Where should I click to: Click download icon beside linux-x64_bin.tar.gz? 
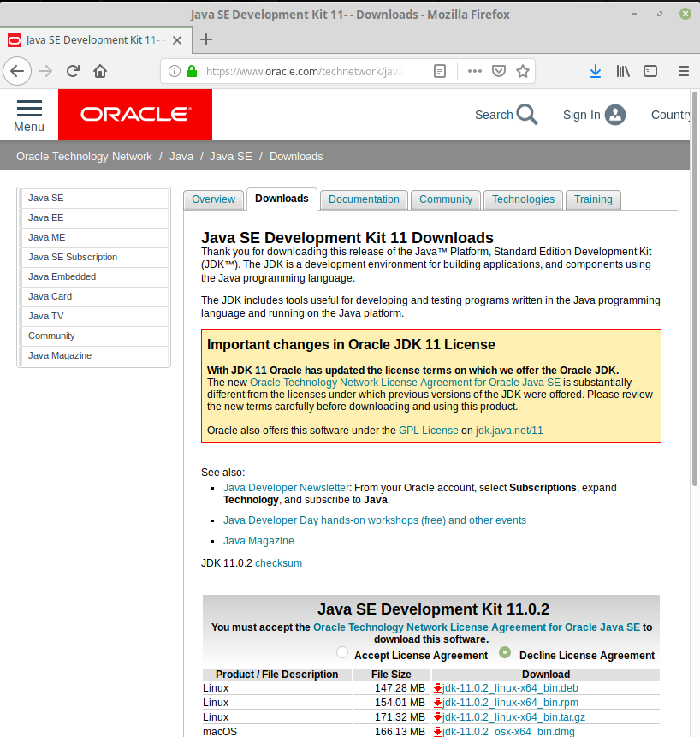pyautogui.click(x=437, y=717)
